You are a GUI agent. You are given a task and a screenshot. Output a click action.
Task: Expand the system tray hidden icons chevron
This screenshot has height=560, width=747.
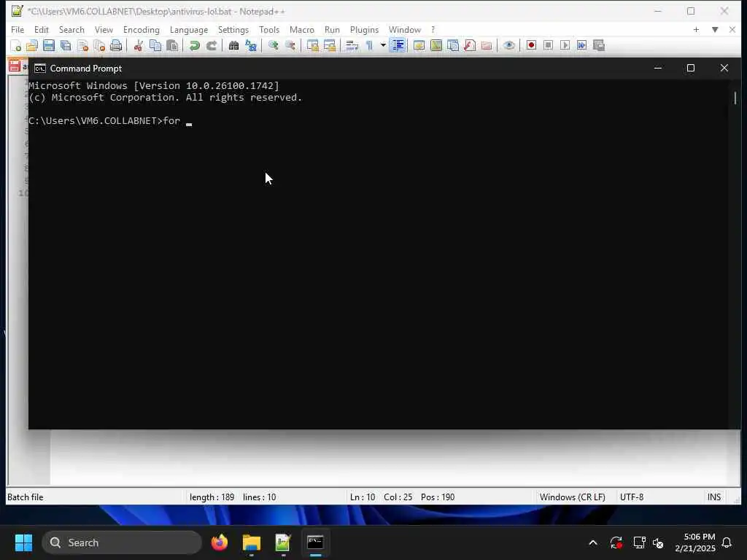coord(593,542)
